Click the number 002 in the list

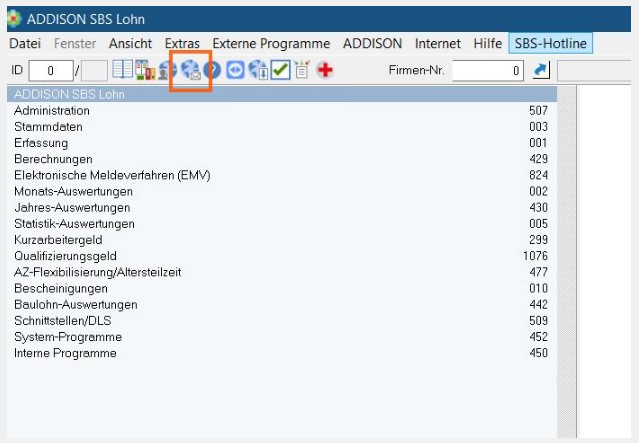point(538,191)
